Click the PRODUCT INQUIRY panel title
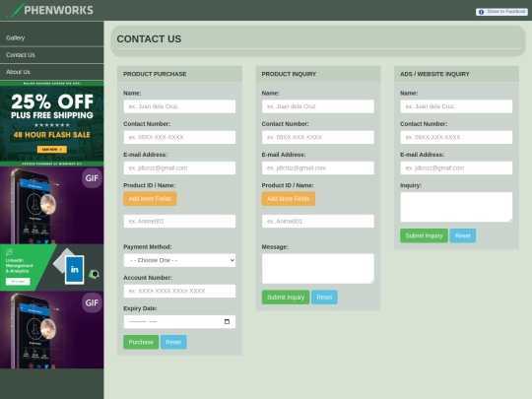This screenshot has height=399, width=532. pos(289,74)
